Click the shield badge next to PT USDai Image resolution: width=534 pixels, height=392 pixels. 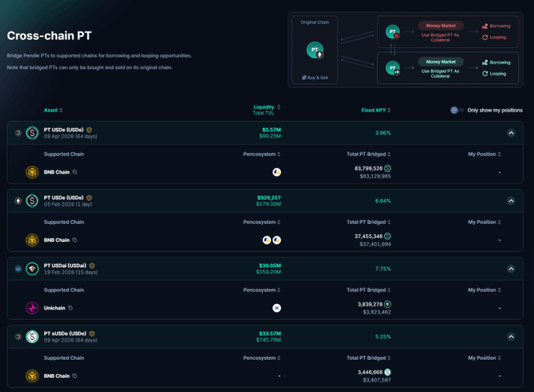92,266
